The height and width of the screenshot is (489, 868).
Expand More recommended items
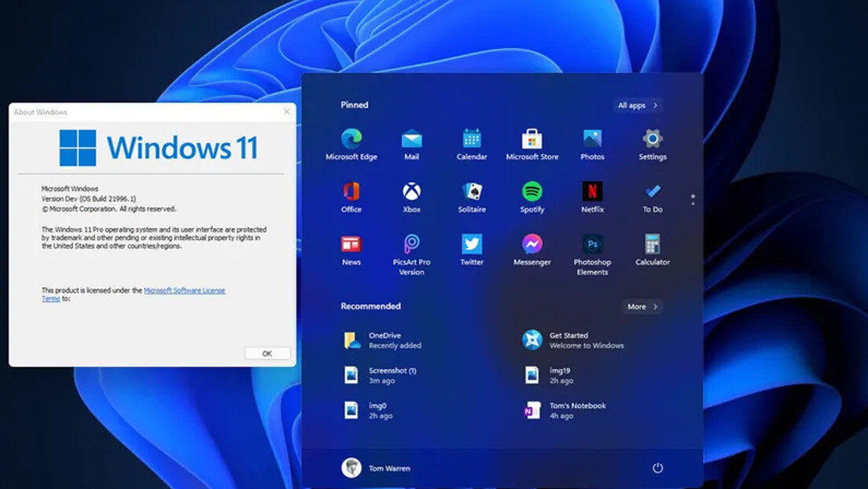pos(642,307)
